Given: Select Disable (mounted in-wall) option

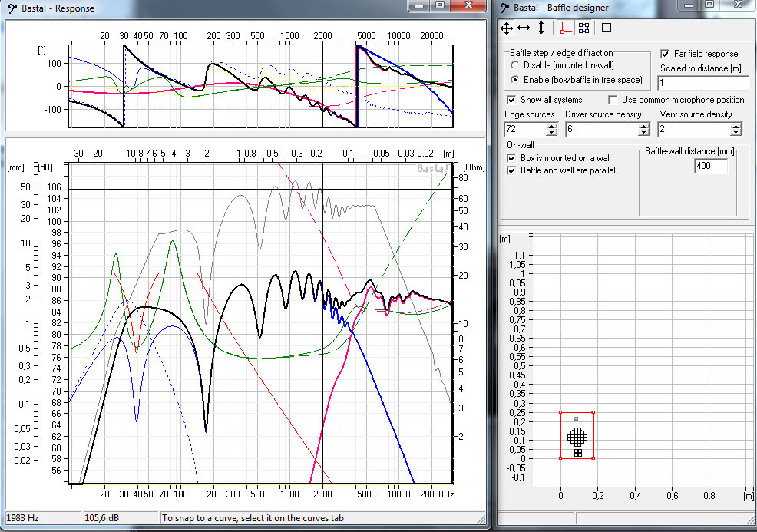Looking at the screenshot, I should click(x=515, y=66).
